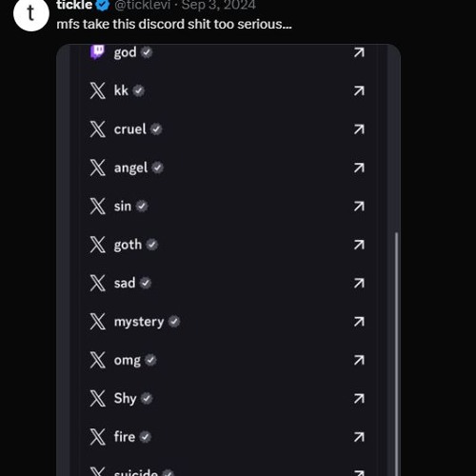Open the external link arrow for fire
Viewport: 476px width, 476px height.
click(x=359, y=437)
